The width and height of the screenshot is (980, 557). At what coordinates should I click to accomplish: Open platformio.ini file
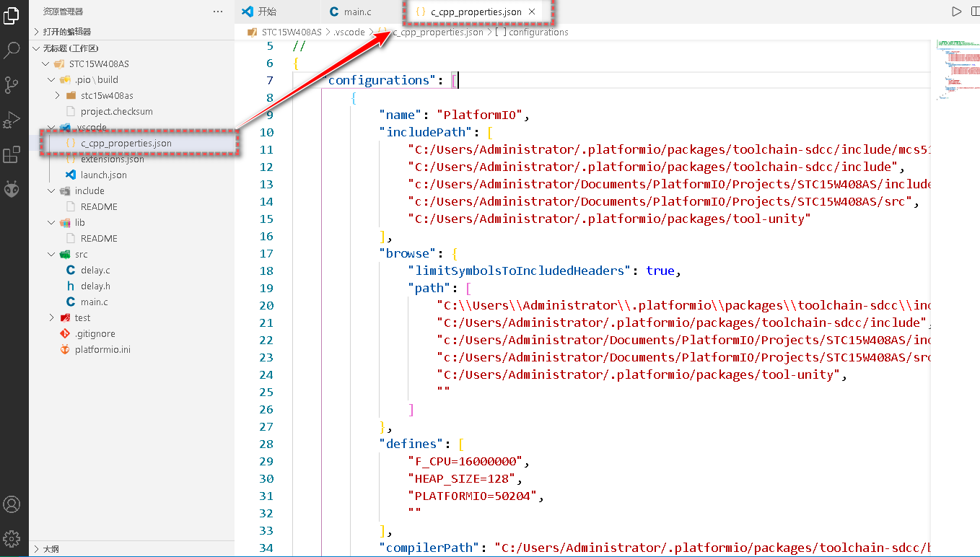pyautogui.click(x=131, y=349)
